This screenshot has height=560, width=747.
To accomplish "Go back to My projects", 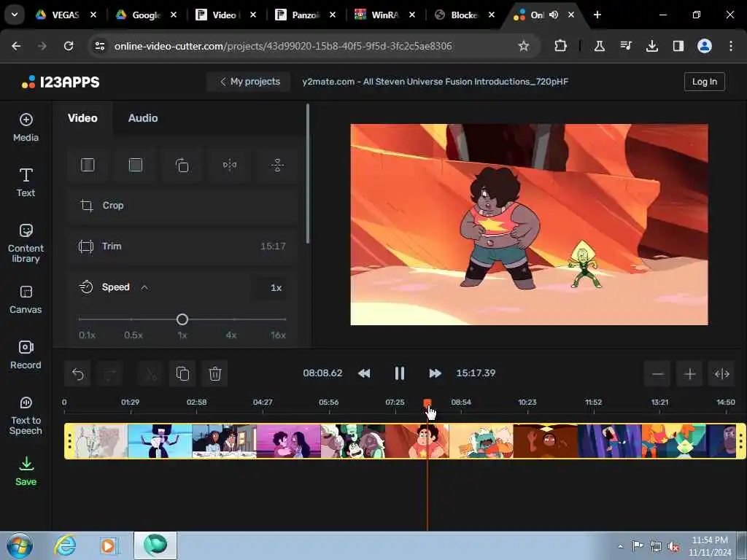I will (x=249, y=82).
